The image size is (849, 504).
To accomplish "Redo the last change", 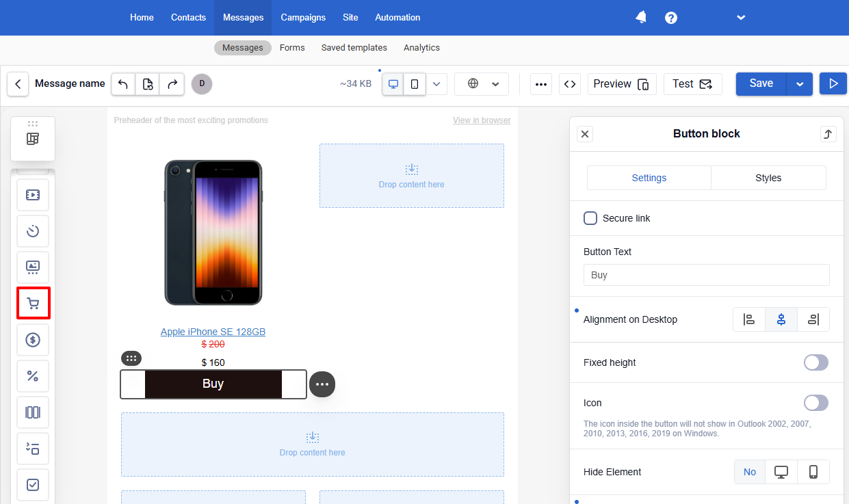I will pos(172,84).
